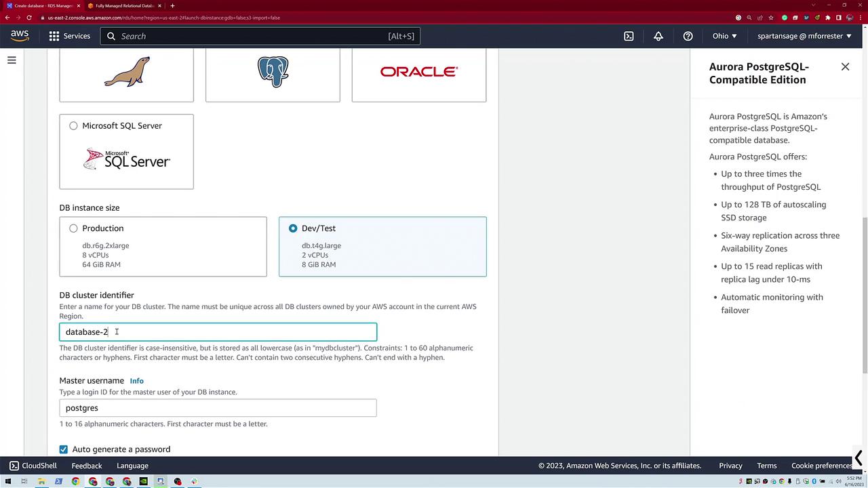Open CloudShell from the footer bar
Viewport: 868px width, 488px height.
33,466
